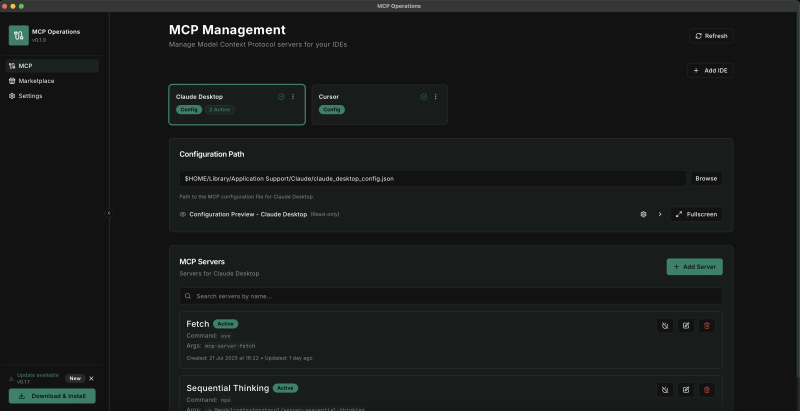Open configuration preview settings gear
Screen dimensions: 800x411
click(644, 214)
